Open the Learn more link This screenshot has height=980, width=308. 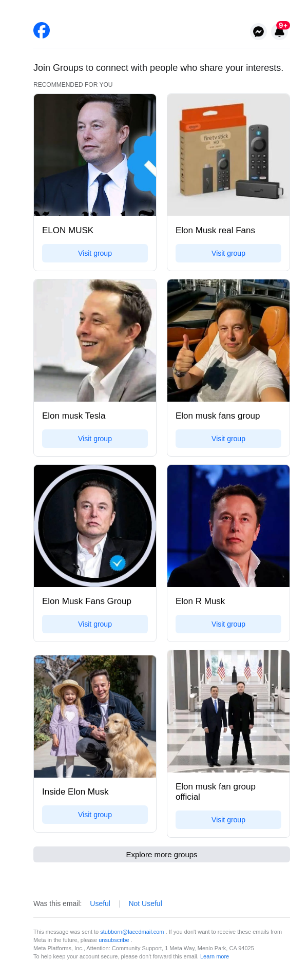pos(215,956)
